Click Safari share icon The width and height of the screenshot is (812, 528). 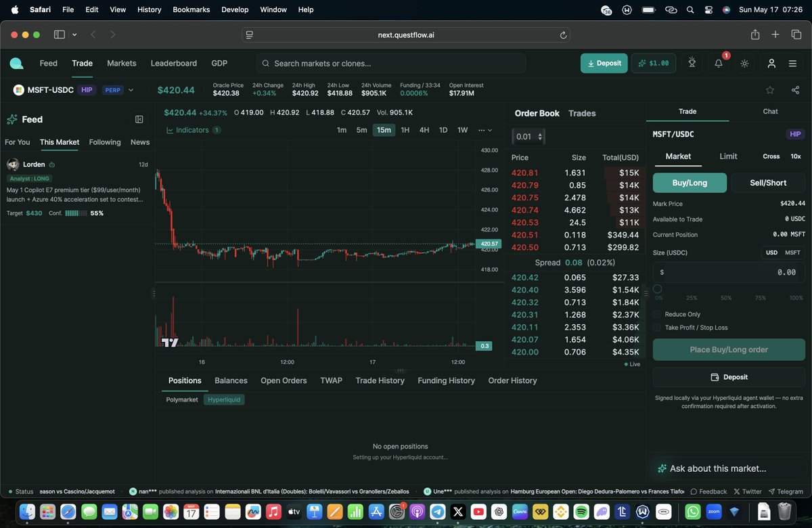click(755, 35)
